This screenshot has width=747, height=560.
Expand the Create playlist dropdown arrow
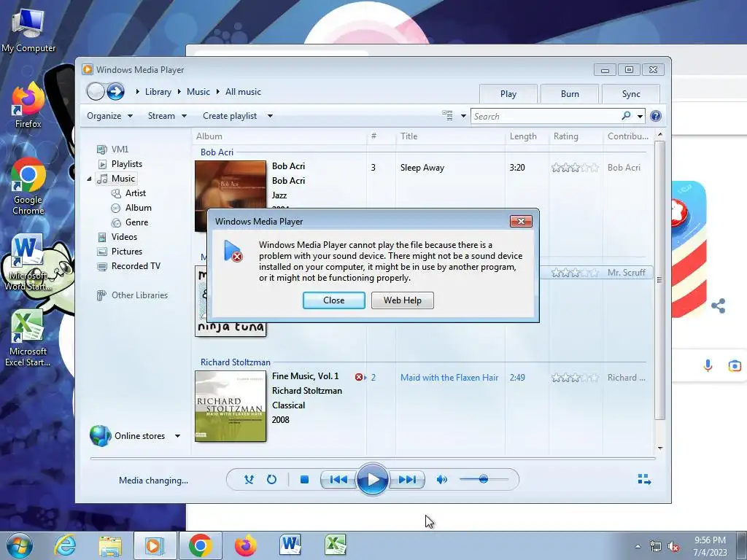[270, 116]
